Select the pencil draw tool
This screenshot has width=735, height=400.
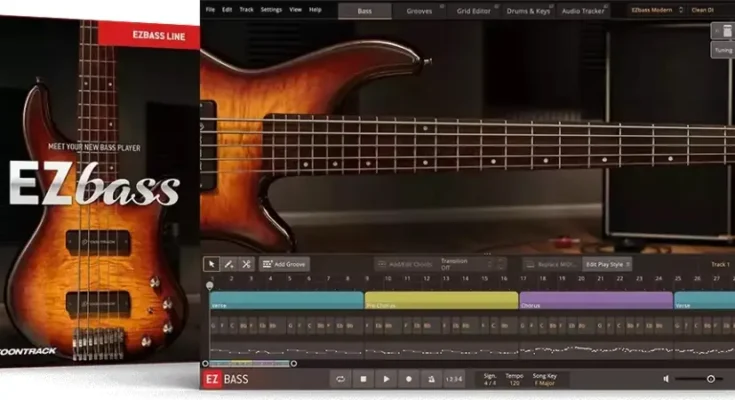228,264
